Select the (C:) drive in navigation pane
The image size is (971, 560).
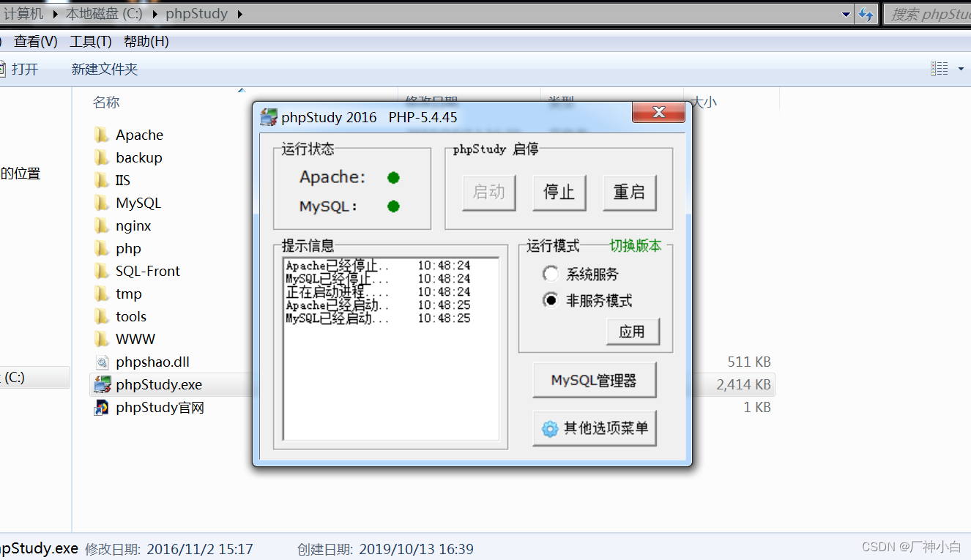[34, 377]
